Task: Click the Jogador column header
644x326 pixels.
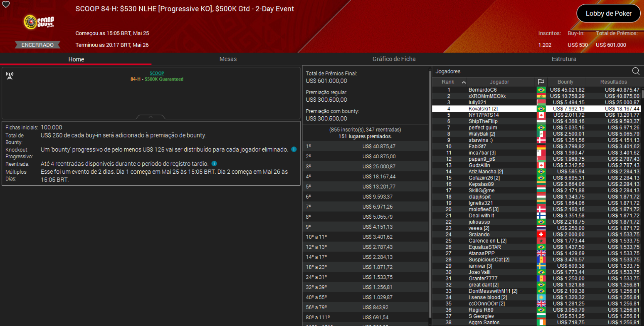Action: click(x=499, y=82)
